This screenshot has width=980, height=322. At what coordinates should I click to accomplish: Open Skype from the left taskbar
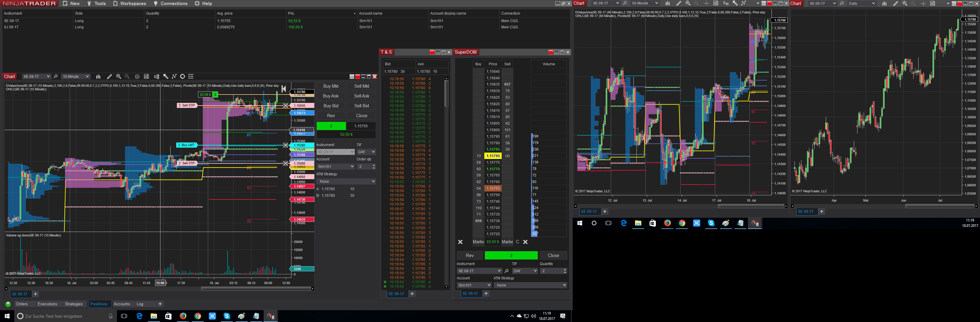point(227,316)
